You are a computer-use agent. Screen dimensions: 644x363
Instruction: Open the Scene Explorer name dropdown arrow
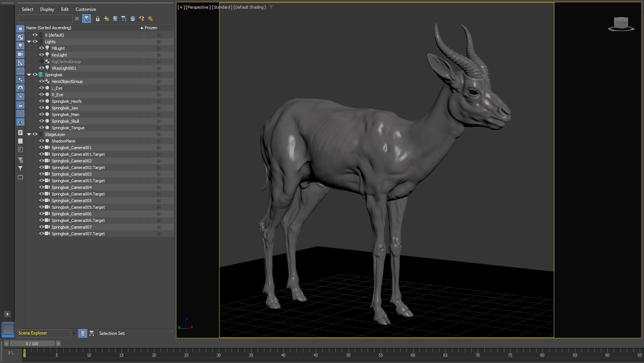point(74,333)
